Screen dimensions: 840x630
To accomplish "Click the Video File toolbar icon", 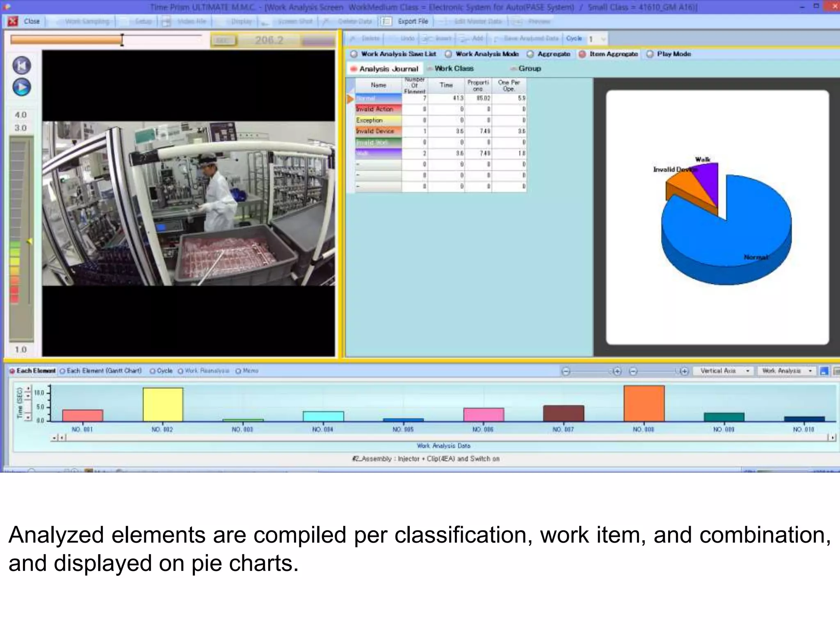I will pos(166,21).
